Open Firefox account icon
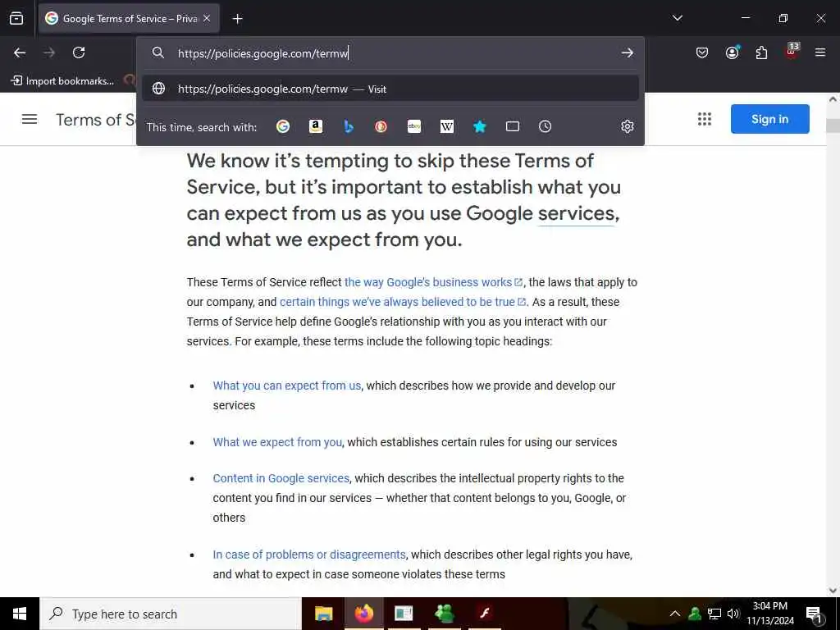The height and width of the screenshot is (630, 840). point(732,52)
